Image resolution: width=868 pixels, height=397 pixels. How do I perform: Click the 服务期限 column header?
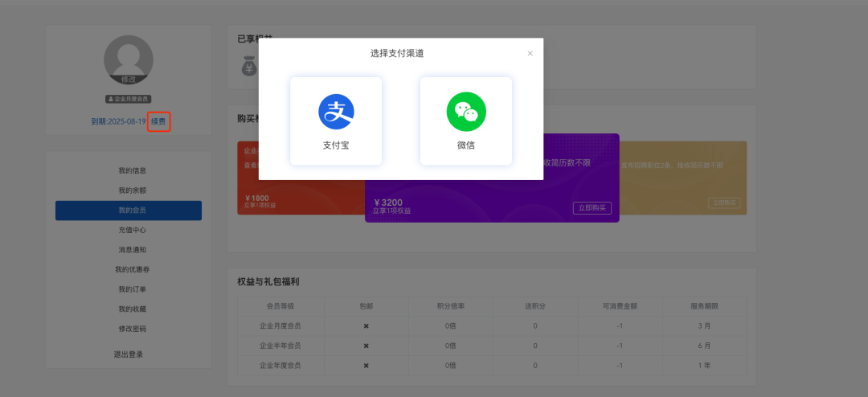pos(704,306)
